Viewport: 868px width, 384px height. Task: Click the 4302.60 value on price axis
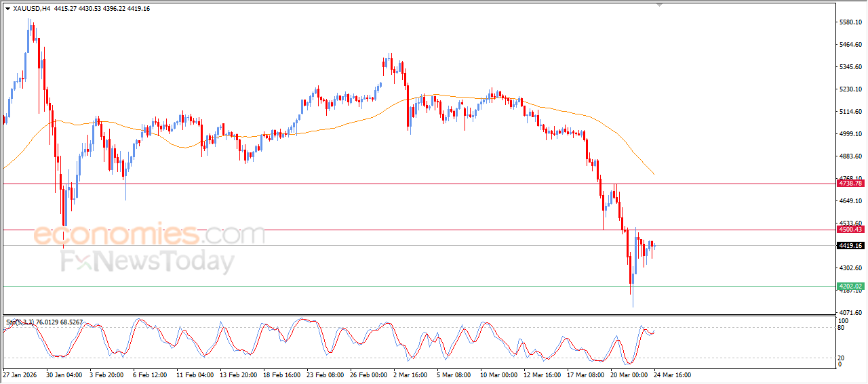(x=850, y=268)
